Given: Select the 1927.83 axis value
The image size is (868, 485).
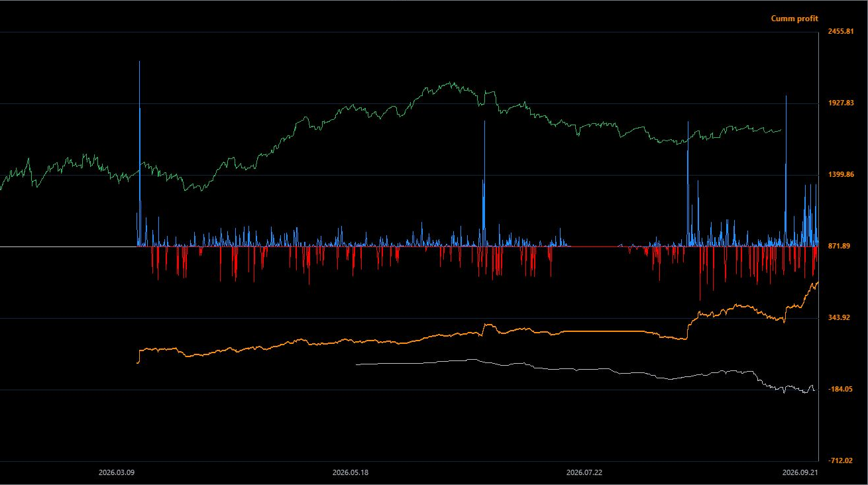Looking at the screenshot, I should click(x=841, y=103).
